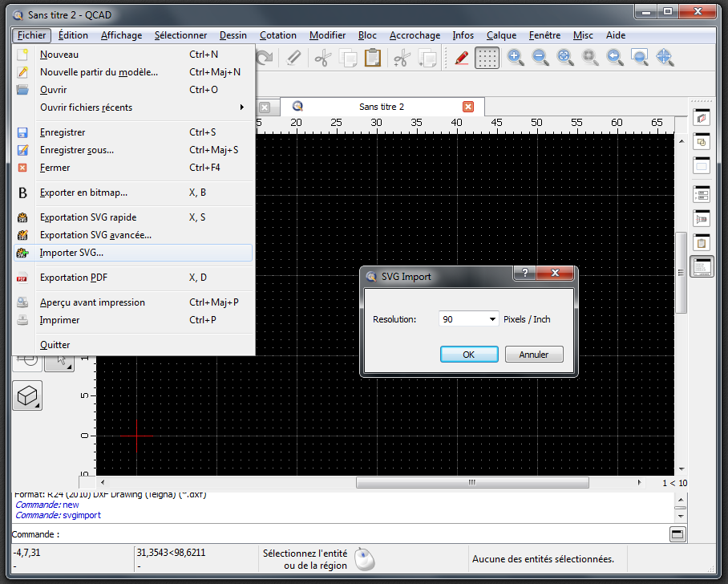Click the zoom in magnifier icon

coord(516,57)
